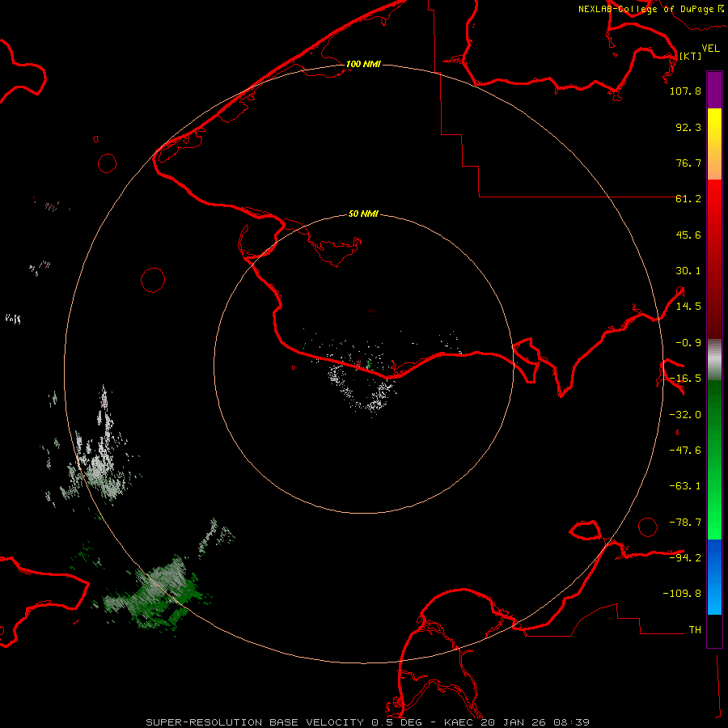Click the 50 NMI range ring label
728x728 pixels.
(363, 214)
